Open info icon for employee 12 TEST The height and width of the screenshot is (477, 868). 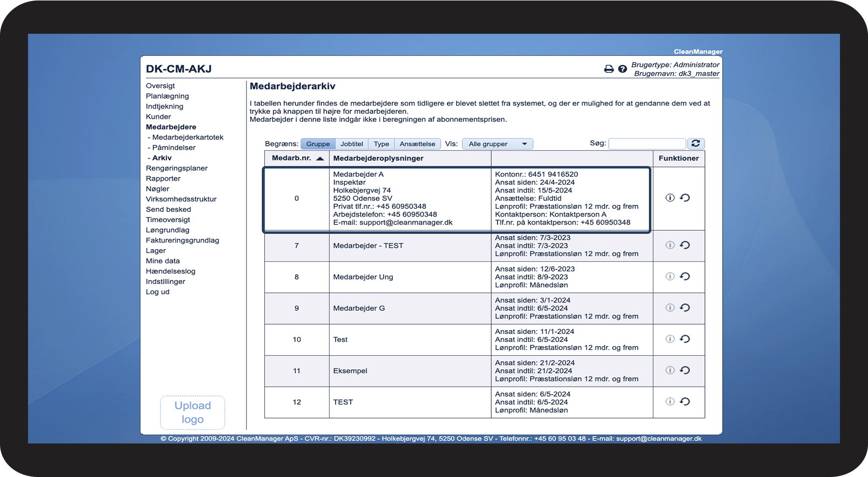click(670, 402)
